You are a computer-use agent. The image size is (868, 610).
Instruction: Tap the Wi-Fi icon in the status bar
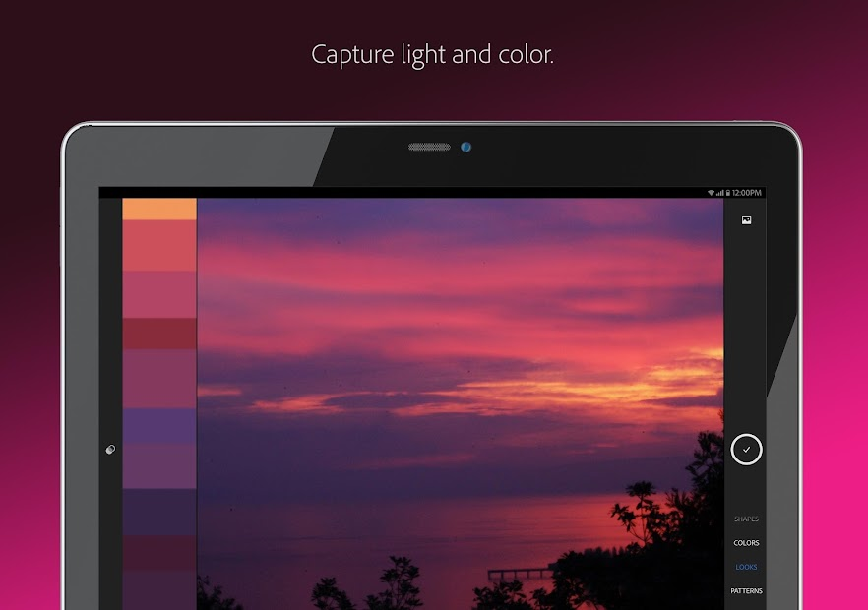pyautogui.click(x=712, y=190)
